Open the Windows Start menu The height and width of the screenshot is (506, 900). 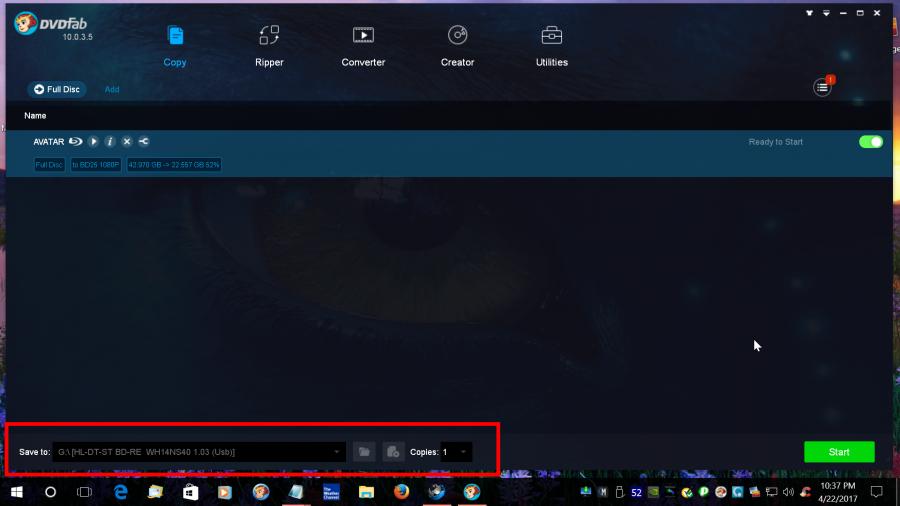[x=17, y=492]
